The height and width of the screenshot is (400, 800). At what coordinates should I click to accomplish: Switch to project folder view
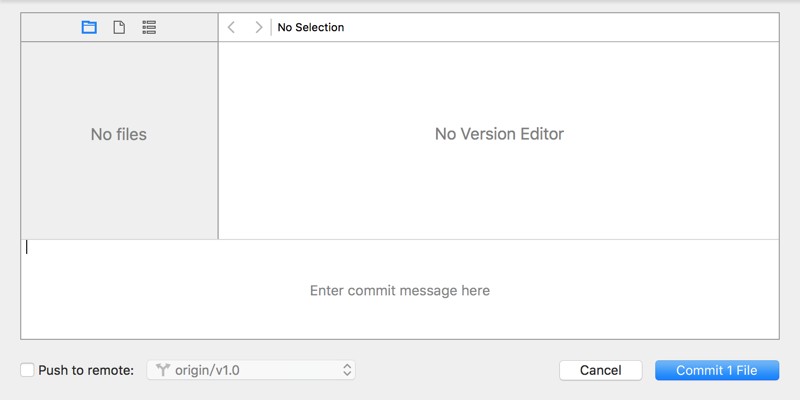[x=89, y=28]
